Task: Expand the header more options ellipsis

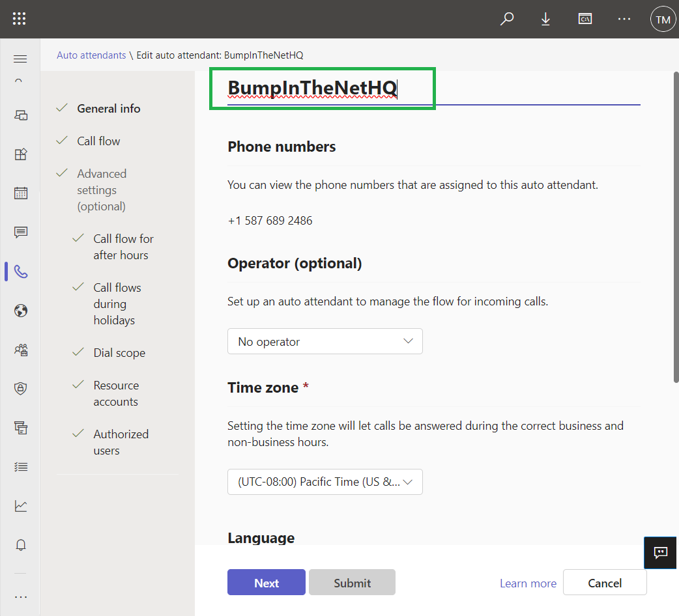Action: 624,19
